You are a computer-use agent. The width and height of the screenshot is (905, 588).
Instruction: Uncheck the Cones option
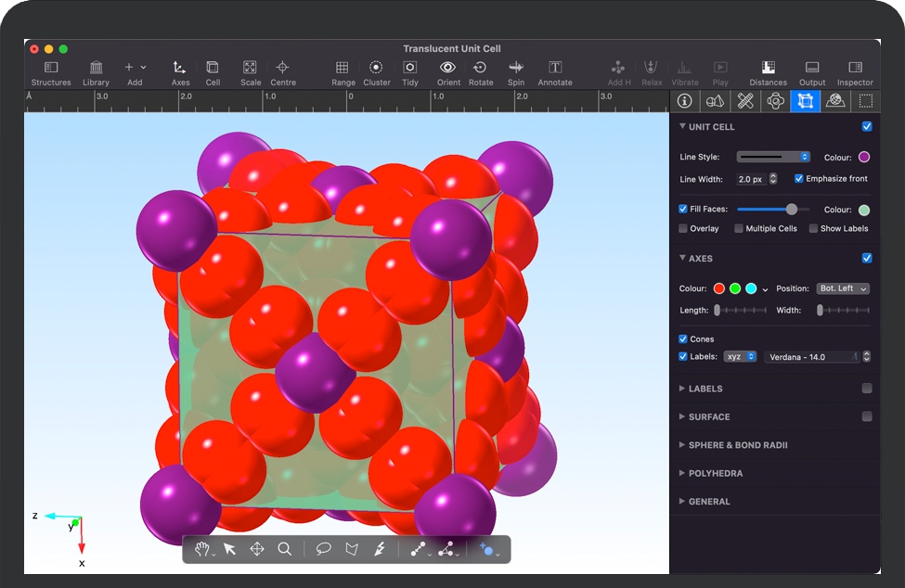pos(683,339)
